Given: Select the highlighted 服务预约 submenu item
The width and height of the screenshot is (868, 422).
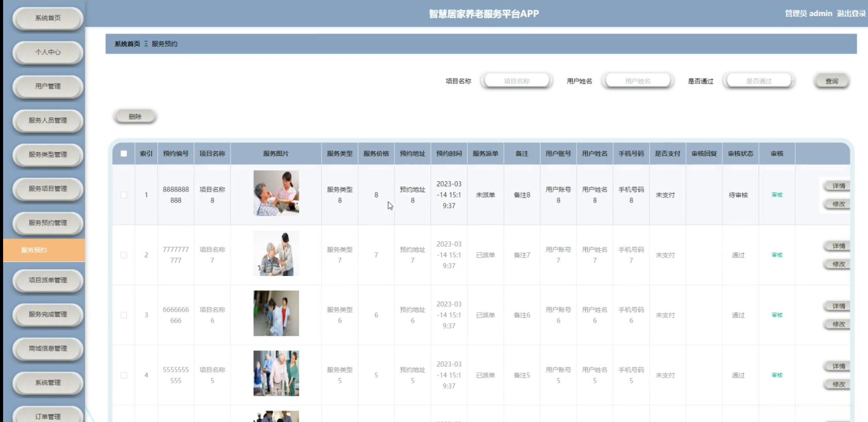Looking at the screenshot, I should [x=44, y=250].
